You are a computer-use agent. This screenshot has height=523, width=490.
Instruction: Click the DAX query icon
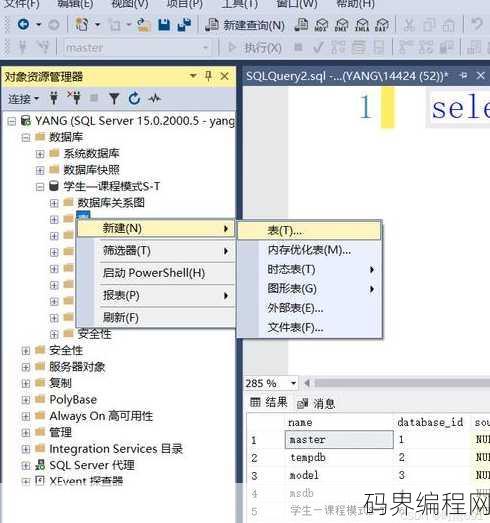[x=382, y=25]
